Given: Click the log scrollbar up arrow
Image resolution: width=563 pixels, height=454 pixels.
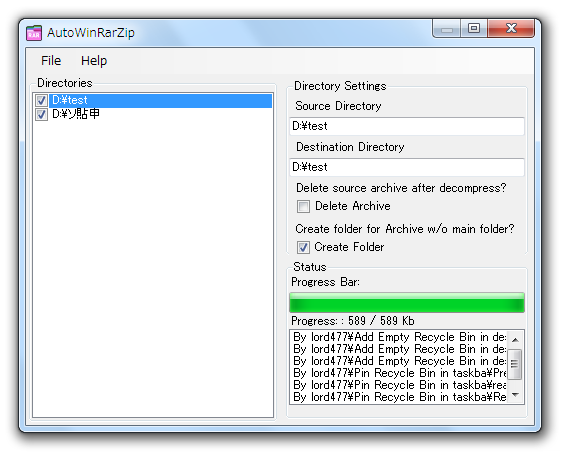Looking at the screenshot, I should (x=516, y=340).
